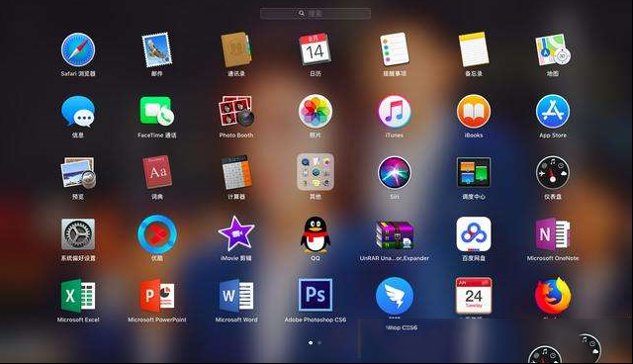Open System Preferences gear icon
The height and width of the screenshot is (364, 633).
(x=78, y=234)
